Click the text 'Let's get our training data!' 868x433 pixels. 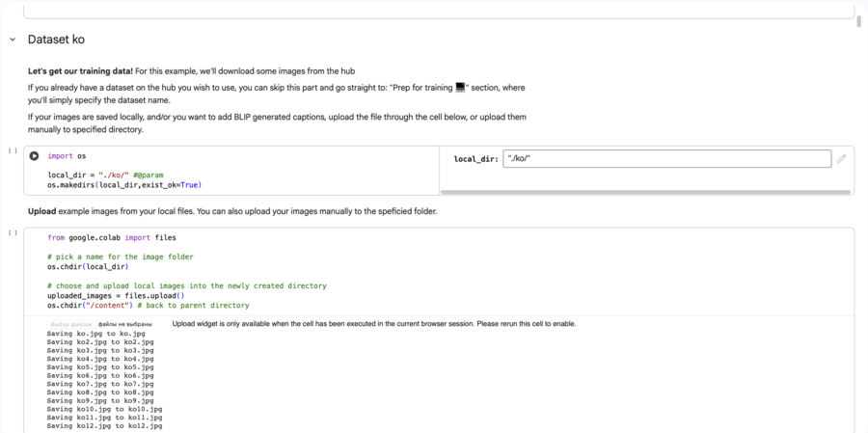[x=81, y=71]
